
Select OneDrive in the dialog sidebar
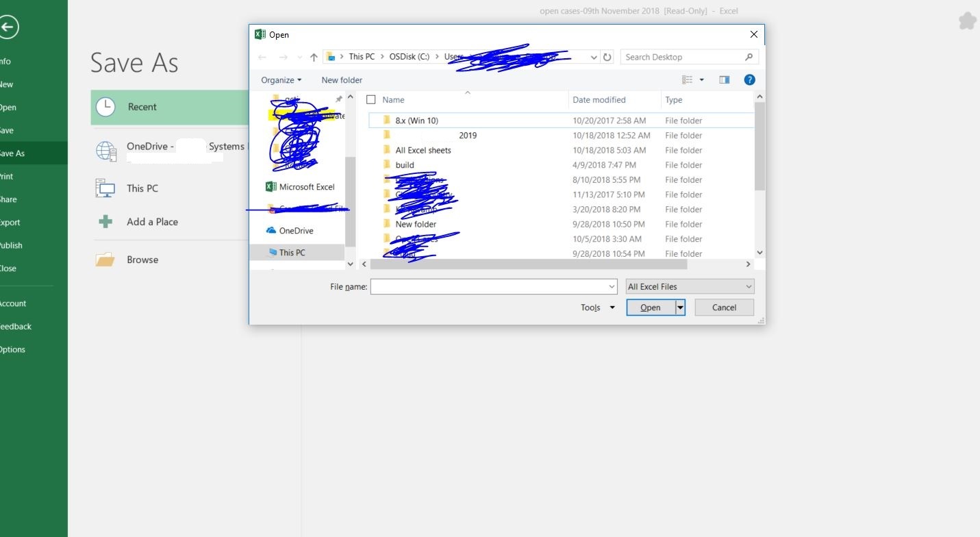pyautogui.click(x=296, y=230)
